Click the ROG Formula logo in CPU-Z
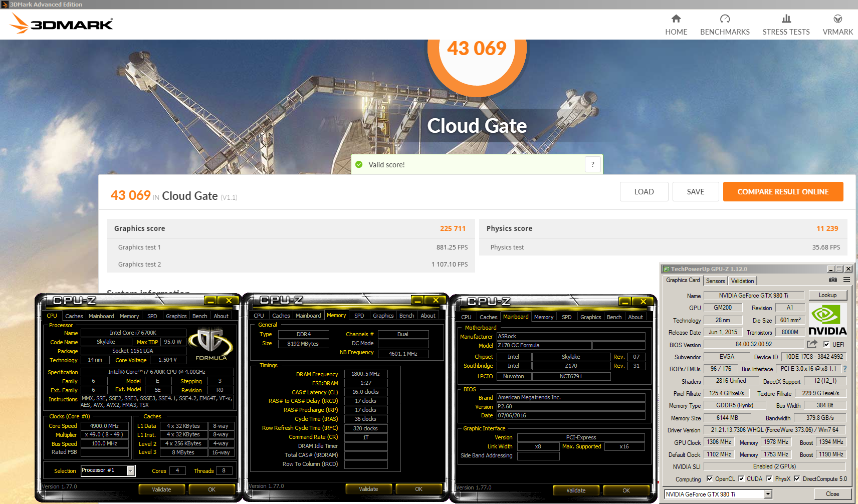The height and width of the screenshot is (504, 858). [x=211, y=344]
